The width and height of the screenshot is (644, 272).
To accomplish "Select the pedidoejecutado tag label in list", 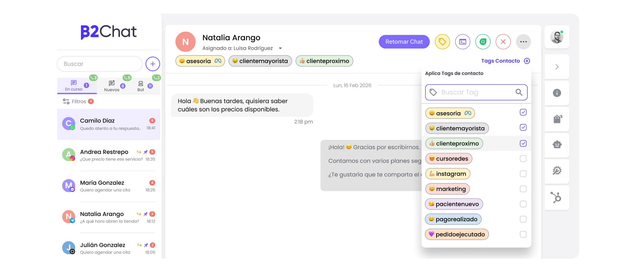I will click(x=457, y=234).
